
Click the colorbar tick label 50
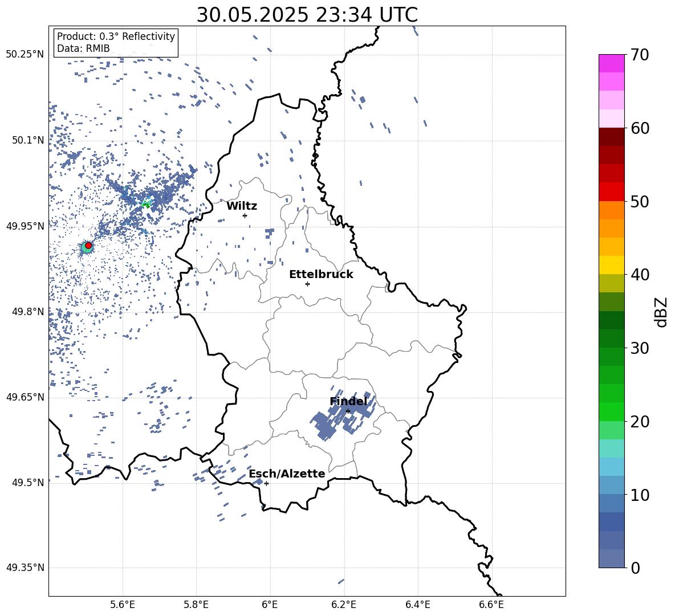pos(640,201)
